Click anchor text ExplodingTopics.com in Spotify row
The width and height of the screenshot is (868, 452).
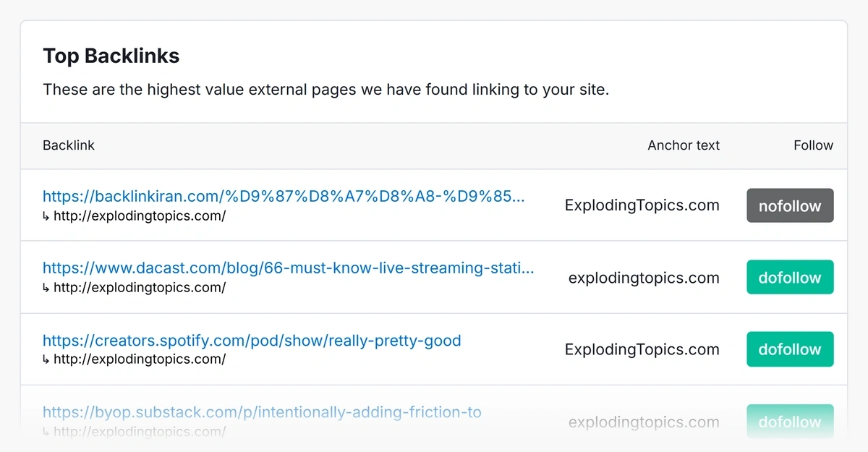pos(642,349)
